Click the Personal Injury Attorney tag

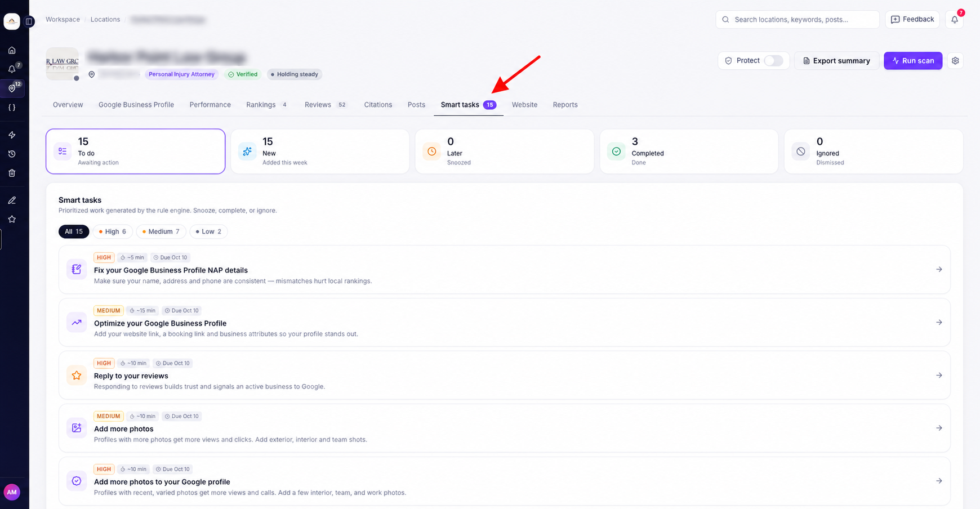pos(181,74)
